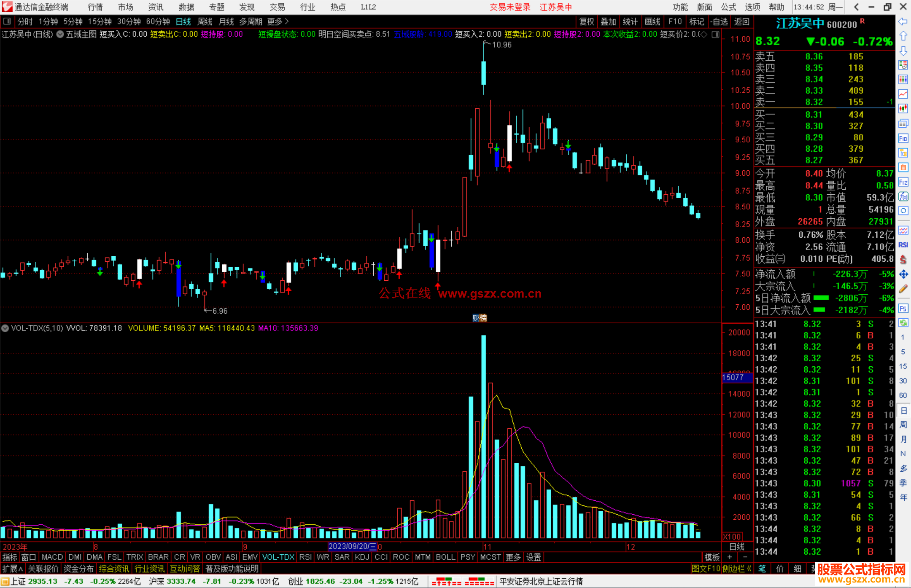Click the 画线 drawing button
This screenshot has width=911, height=588.
pyautogui.click(x=652, y=21)
